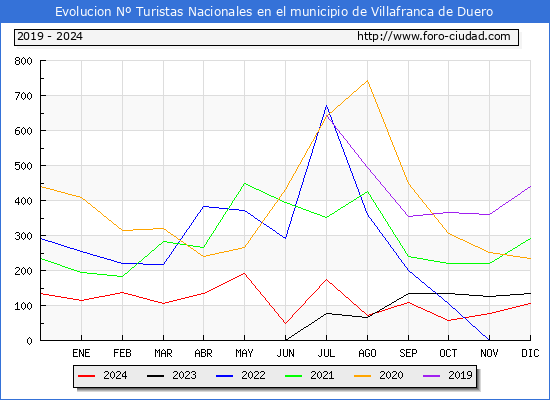
Task: Click the red 2024 point at JUL
Action: tap(327, 280)
